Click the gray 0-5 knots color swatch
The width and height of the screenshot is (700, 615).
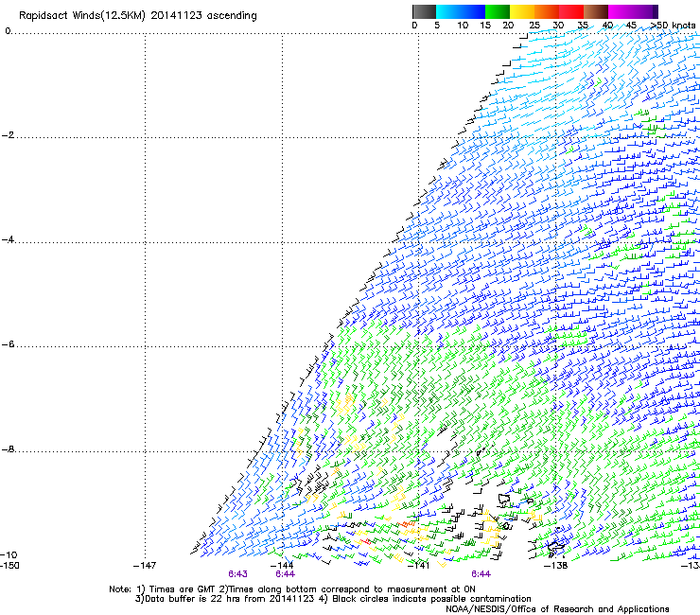click(424, 11)
